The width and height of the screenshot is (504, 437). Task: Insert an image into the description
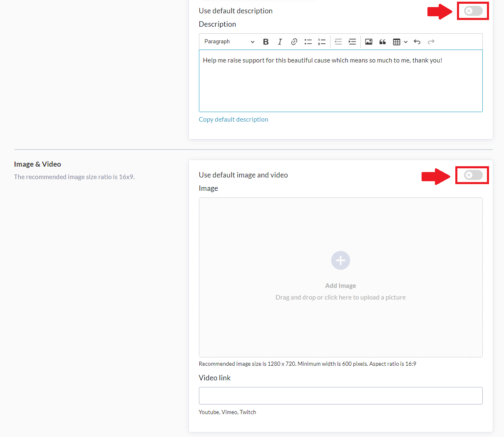[369, 42]
